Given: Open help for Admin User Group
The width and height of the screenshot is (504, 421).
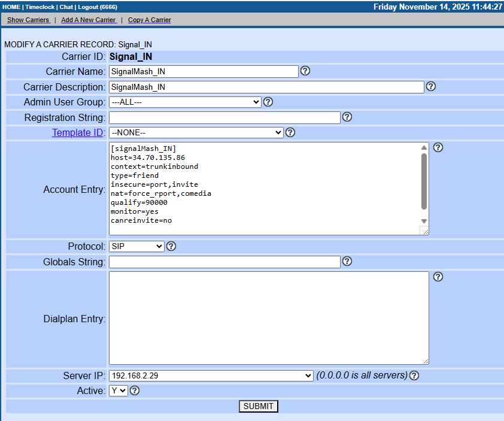Looking at the screenshot, I should [268, 102].
